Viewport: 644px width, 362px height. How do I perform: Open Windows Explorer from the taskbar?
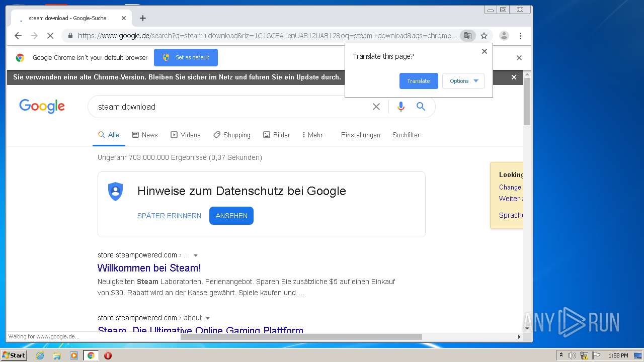click(57, 355)
